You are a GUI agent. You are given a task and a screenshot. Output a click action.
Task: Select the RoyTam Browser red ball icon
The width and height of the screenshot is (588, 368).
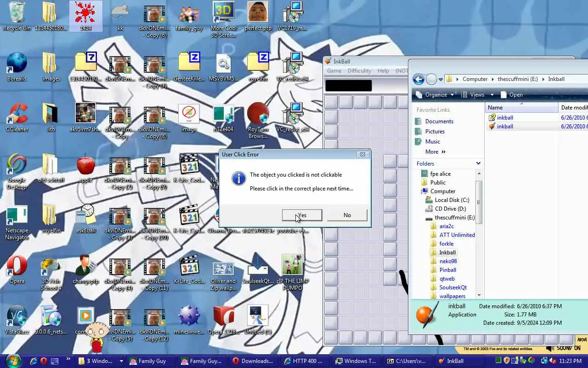click(258, 121)
